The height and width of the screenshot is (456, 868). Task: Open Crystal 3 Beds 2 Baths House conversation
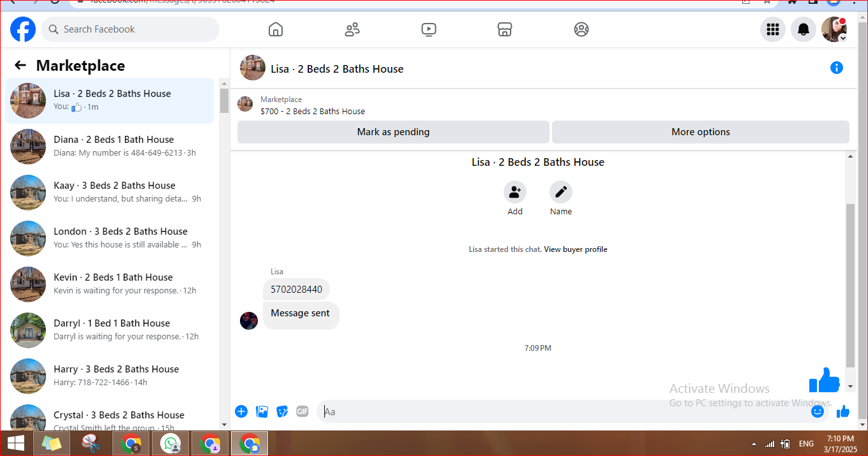coord(110,416)
